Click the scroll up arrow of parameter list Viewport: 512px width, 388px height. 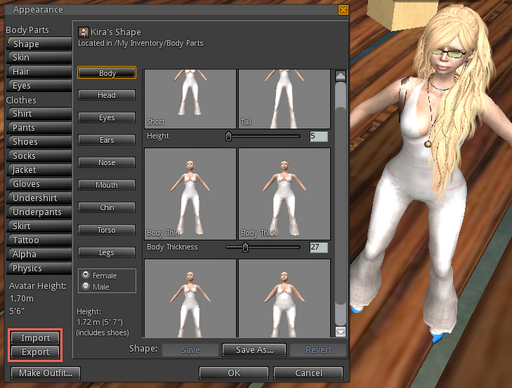[340, 76]
